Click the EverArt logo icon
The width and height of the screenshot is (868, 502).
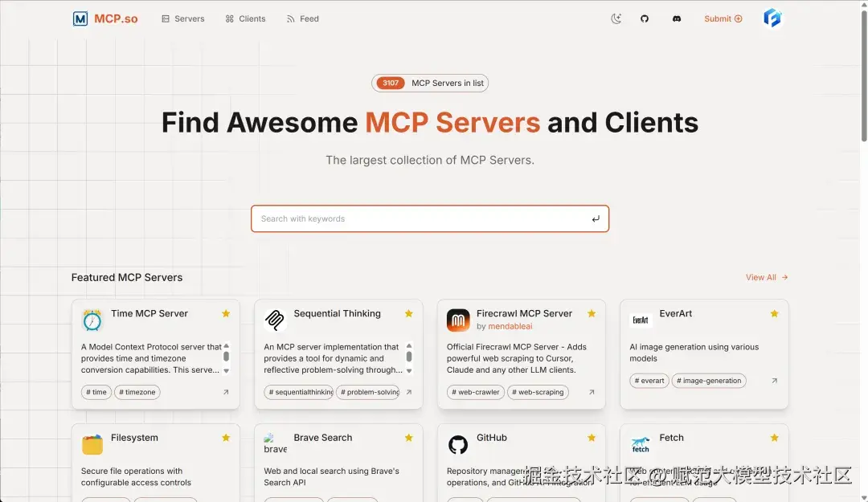tap(641, 320)
